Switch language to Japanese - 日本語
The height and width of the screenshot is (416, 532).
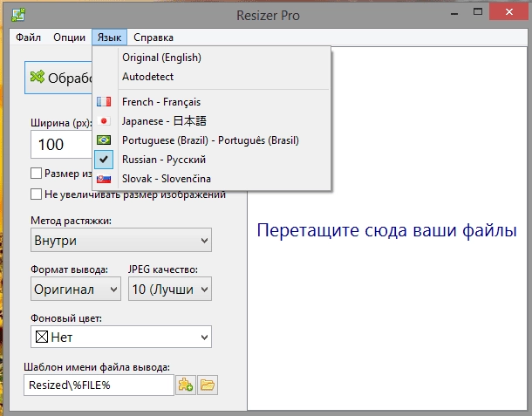pyautogui.click(x=212, y=121)
